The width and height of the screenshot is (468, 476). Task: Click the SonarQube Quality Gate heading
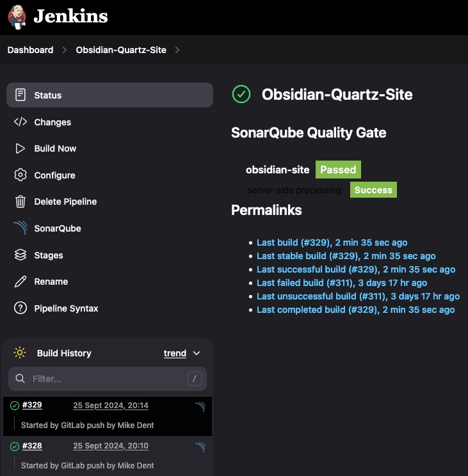point(309,132)
